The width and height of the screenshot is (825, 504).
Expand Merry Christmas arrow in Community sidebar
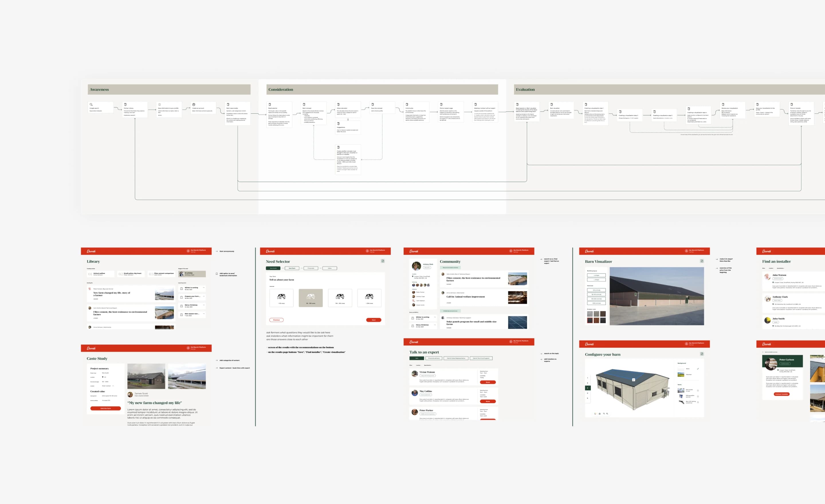click(x=435, y=325)
